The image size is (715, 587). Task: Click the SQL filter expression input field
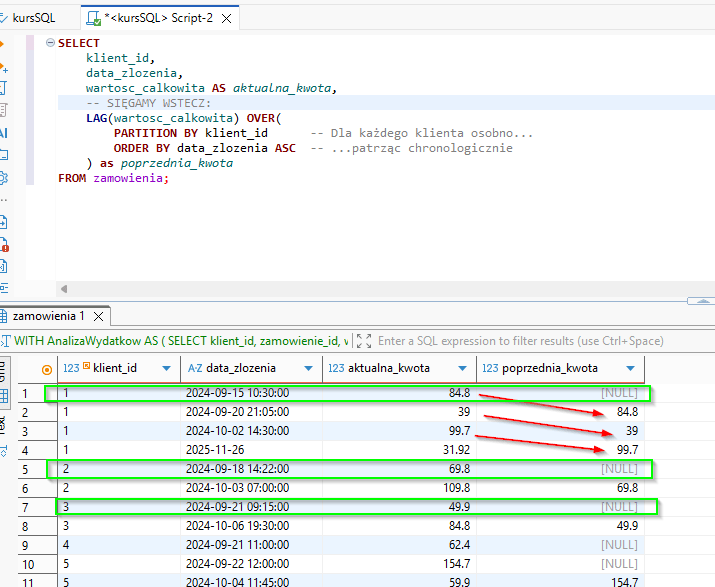[x=520, y=341]
